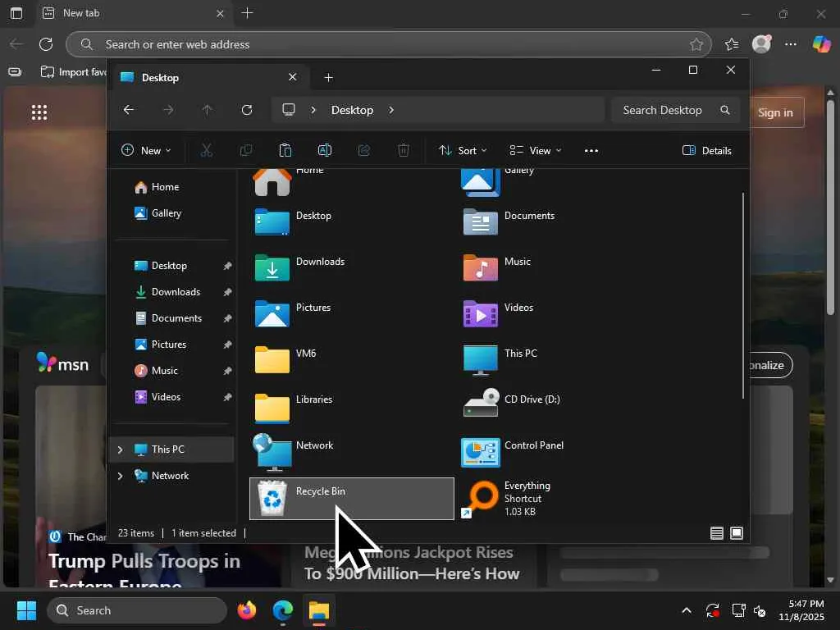Image resolution: width=840 pixels, height=630 pixels.
Task: Open a new tab in Edge browser
Action: pos(247,13)
